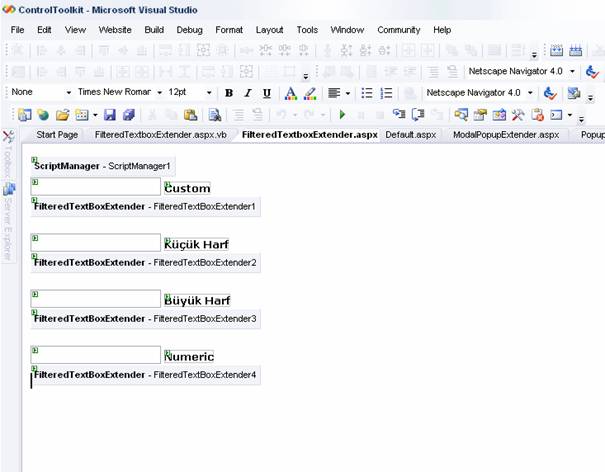Image resolution: width=605 pixels, height=472 pixels.
Task: Select the FilteredTextBoxExtender2 control
Action: point(145,263)
